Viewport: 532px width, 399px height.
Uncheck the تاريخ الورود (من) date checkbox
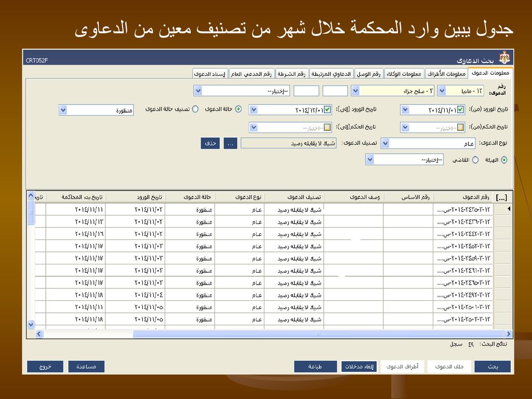pos(460,110)
